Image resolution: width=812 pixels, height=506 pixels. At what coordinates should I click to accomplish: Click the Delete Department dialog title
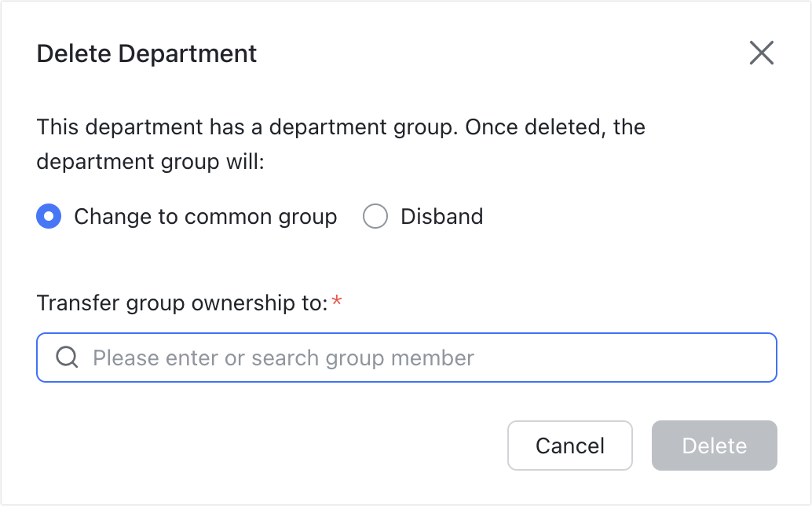pyautogui.click(x=145, y=53)
